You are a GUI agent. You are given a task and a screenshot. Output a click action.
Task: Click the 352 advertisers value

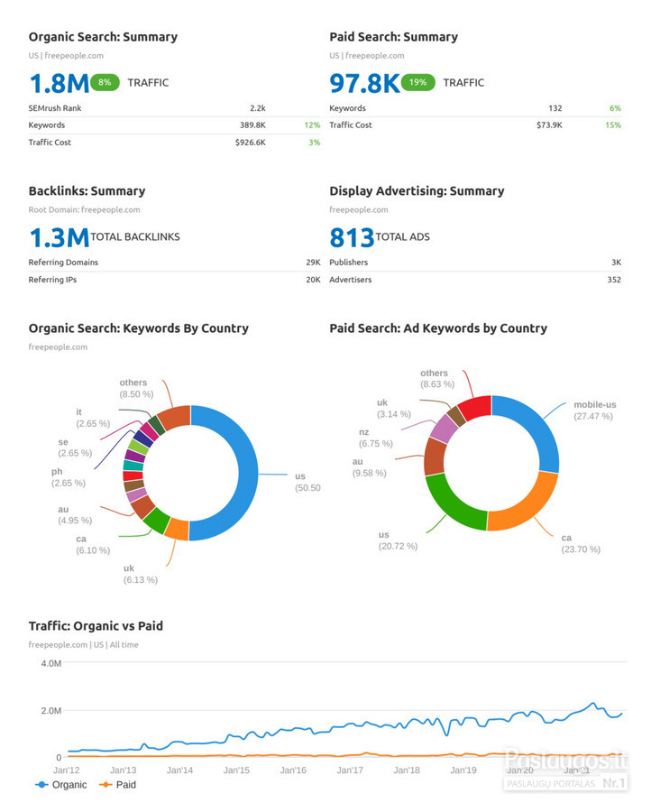click(x=614, y=280)
